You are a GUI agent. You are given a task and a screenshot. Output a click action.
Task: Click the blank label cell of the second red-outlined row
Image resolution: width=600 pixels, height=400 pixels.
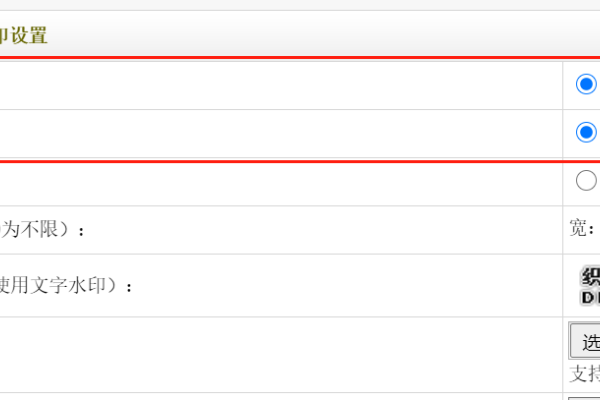280,133
